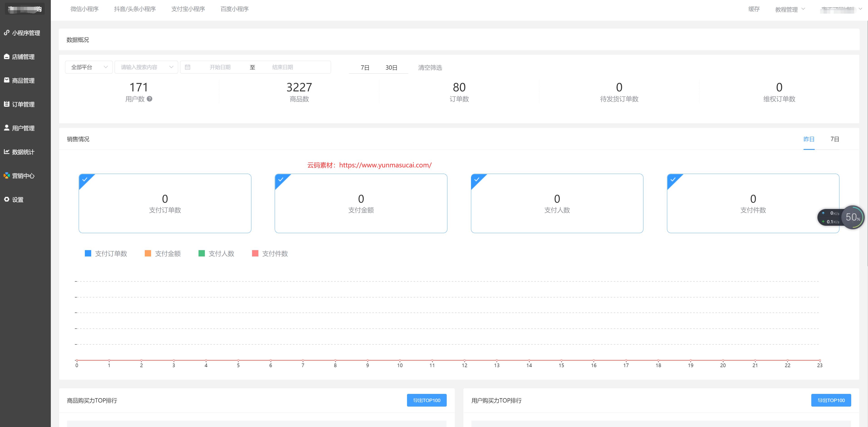
Task: Click the 商品管理 bag icon
Action: [x=6, y=80]
